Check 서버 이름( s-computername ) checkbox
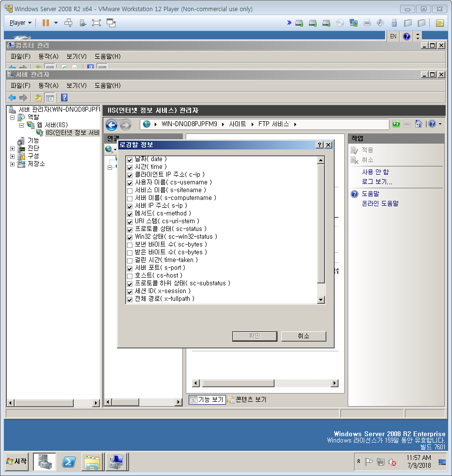The height and width of the screenshot is (476, 452). [x=130, y=199]
